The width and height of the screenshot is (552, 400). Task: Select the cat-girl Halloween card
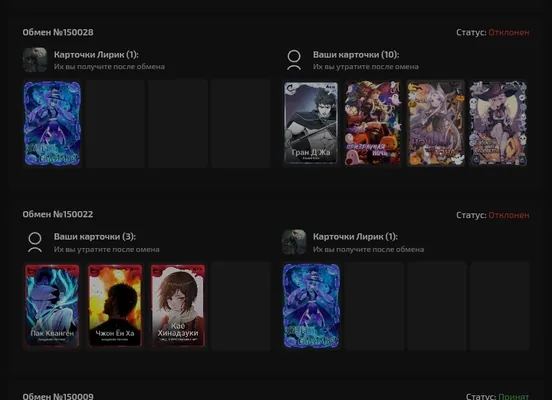(x=436, y=123)
